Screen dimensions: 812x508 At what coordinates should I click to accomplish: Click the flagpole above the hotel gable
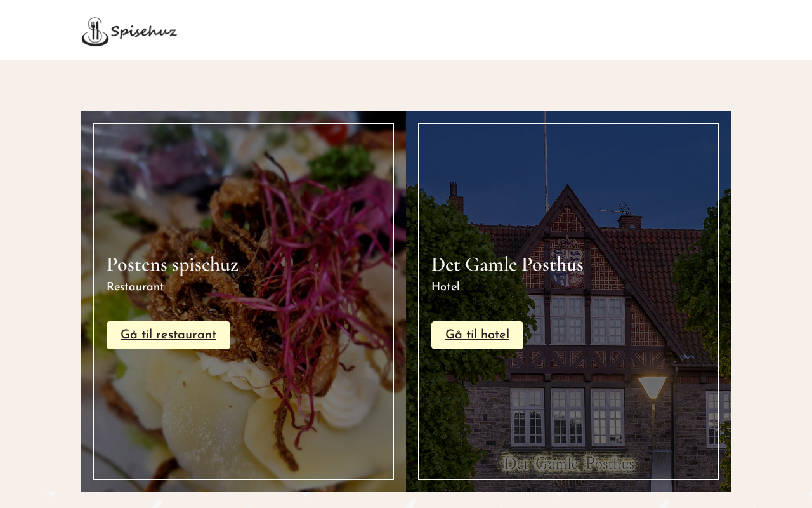pos(546,162)
